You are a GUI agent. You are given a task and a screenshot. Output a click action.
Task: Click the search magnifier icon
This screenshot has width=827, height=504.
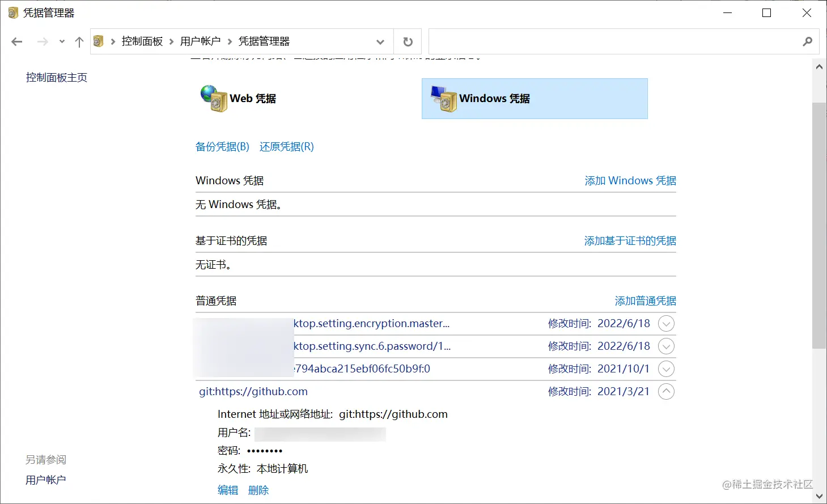(808, 41)
